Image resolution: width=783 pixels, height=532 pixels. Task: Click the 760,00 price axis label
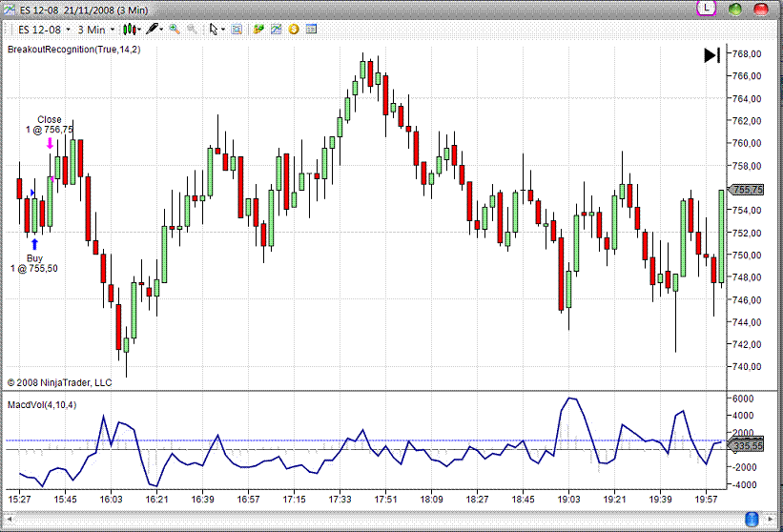747,143
